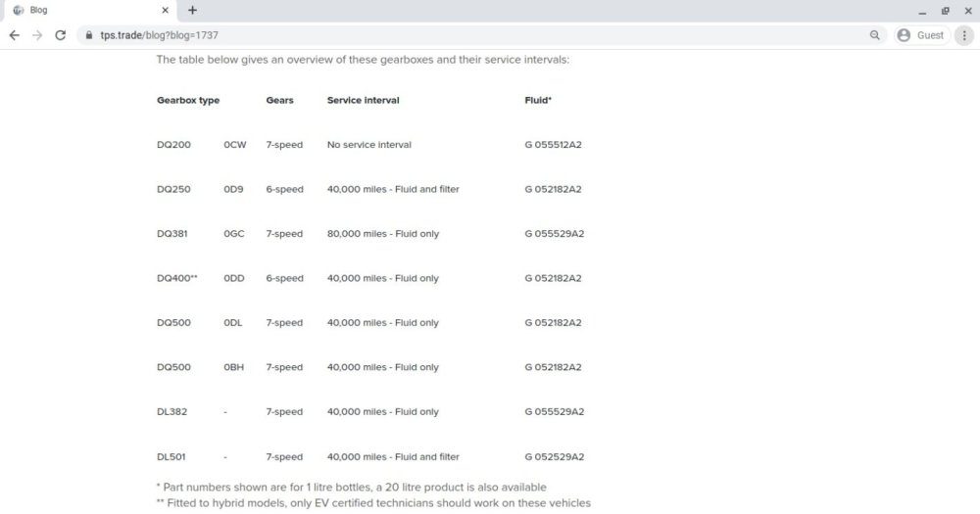This screenshot has width=980, height=514.
Task: Click the Blog tab favicon
Action: pyautogui.click(x=18, y=11)
